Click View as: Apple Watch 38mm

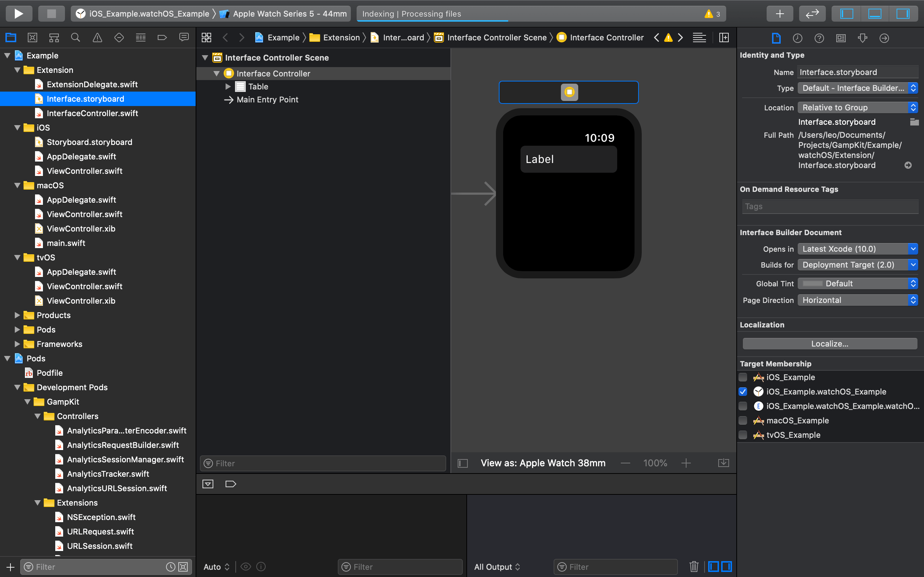(x=542, y=463)
